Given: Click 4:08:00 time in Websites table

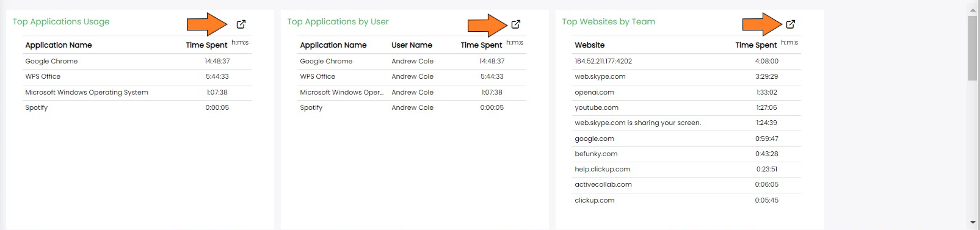Looking at the screenshot, I should 767,61.
